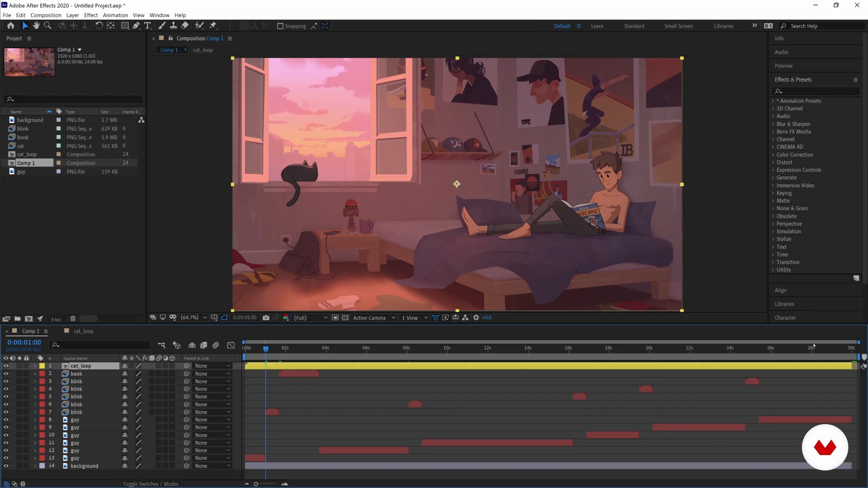Toggle mask and shape path visibility
This screenshot has height=488, width=868.
(225, 318)
